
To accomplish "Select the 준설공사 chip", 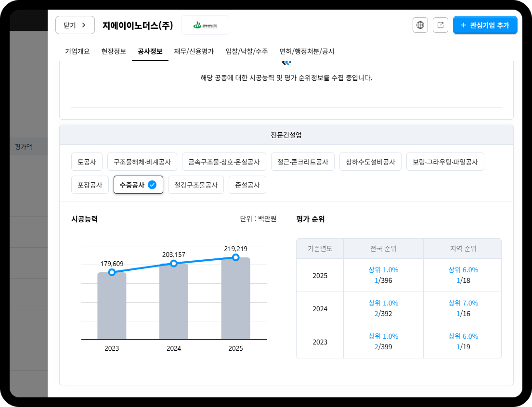I will click(x=247, y=185).
